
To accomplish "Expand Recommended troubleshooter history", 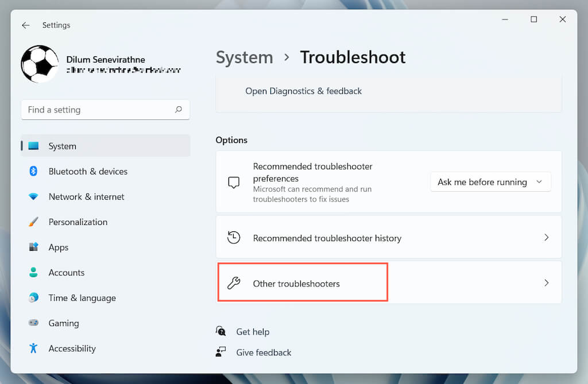I will coord(546,237).
